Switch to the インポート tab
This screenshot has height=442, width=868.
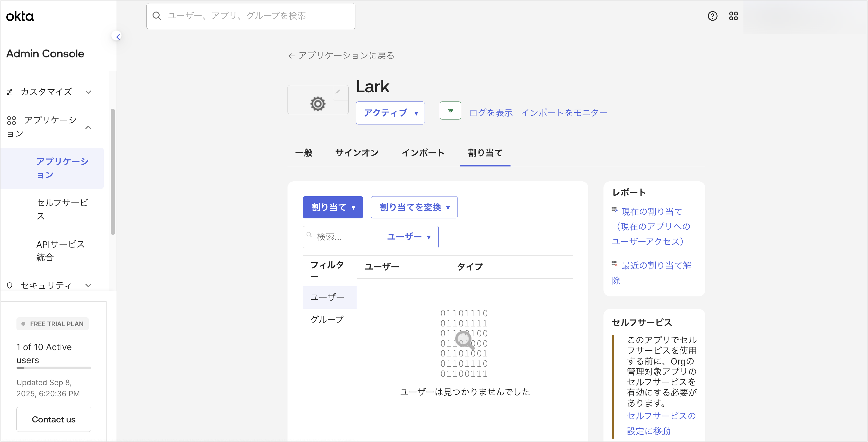pyautogui.click(x=423, y=153)
